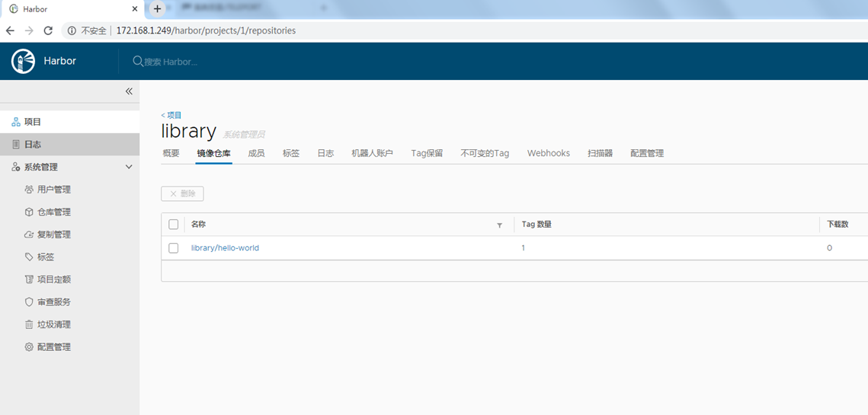Click the 日志 log icon in sidebar
The height and width of the screenshot is (415, 868).
[16, 145]
